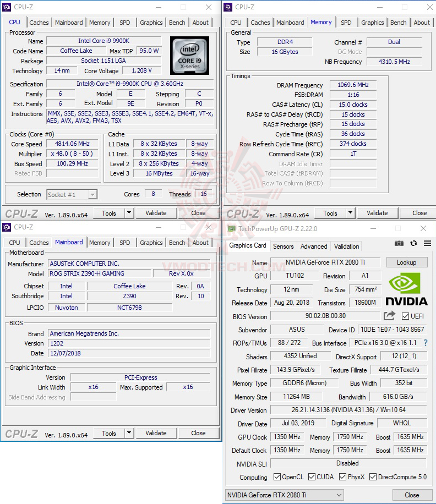
Task: Open Tools dropdown arrow in Memory window
Action: click(350, 213)
